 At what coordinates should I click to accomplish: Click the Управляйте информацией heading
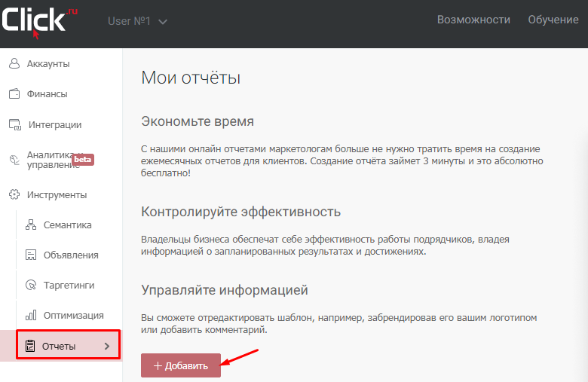(224, 290)
